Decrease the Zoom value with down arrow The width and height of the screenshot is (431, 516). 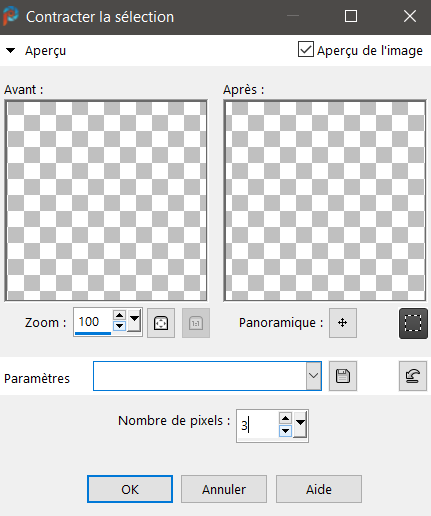click(119, 326)
